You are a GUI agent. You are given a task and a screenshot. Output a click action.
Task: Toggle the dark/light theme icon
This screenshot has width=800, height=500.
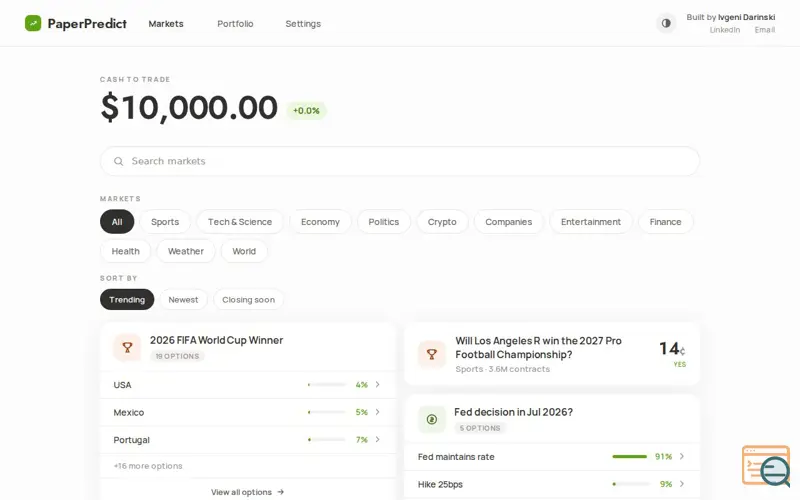pyautogui.click(x=666, y=23)
